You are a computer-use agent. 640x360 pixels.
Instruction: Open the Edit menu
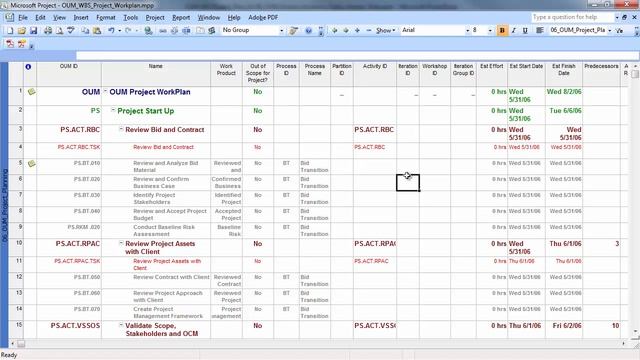point(40,18)
